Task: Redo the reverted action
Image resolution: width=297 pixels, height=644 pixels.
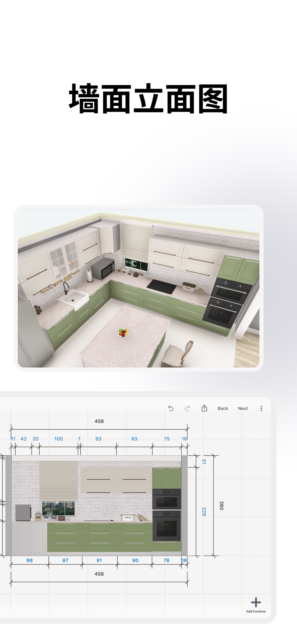Action: 187,408
